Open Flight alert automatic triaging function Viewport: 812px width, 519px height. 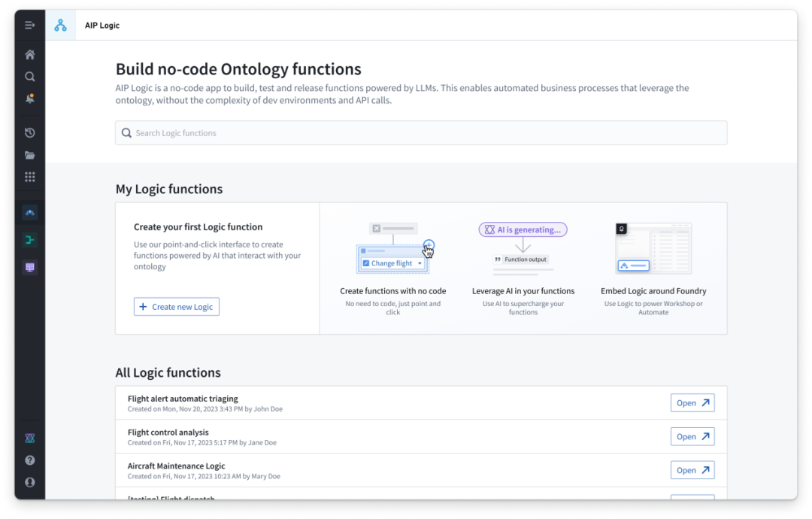coord(692,403)
